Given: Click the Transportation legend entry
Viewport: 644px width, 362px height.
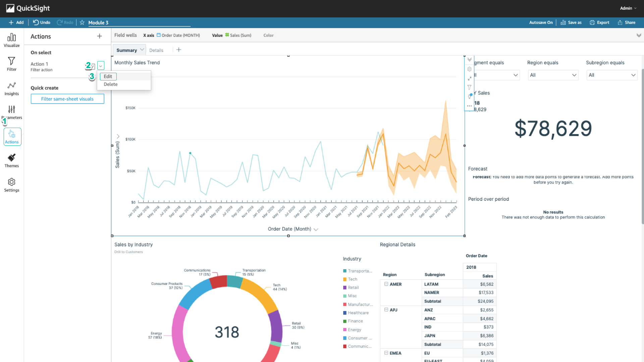Looking at the screenshot, I should click(357, 271).
